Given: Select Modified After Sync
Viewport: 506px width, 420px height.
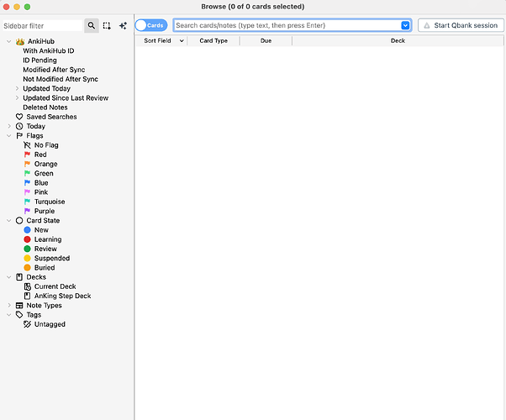Looking at the screenshot, I should (x=54, y=70).
